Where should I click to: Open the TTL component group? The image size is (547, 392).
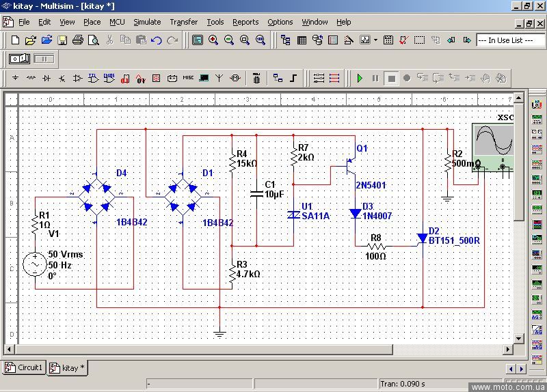tap(93, 79)
